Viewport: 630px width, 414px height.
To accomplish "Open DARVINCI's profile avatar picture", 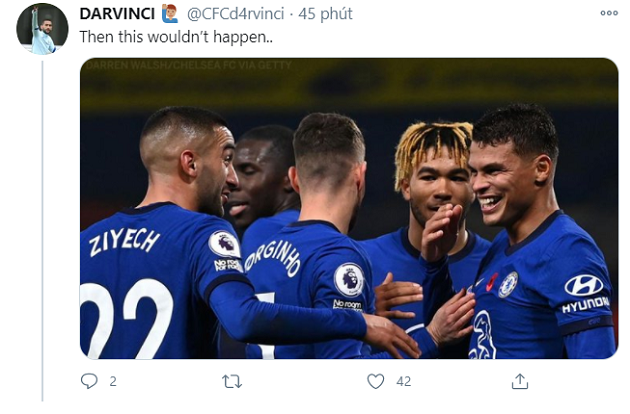I will pyautogui.click(x=42, y=29).
